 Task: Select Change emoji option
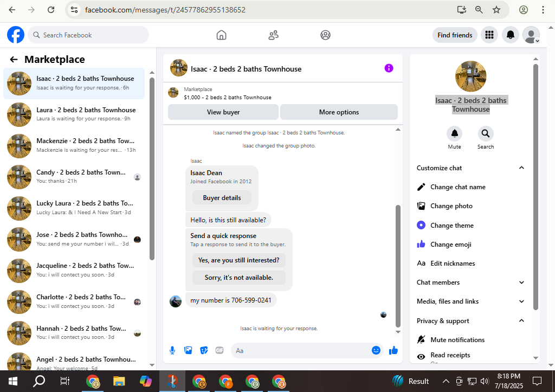click(x=470, y=245)
